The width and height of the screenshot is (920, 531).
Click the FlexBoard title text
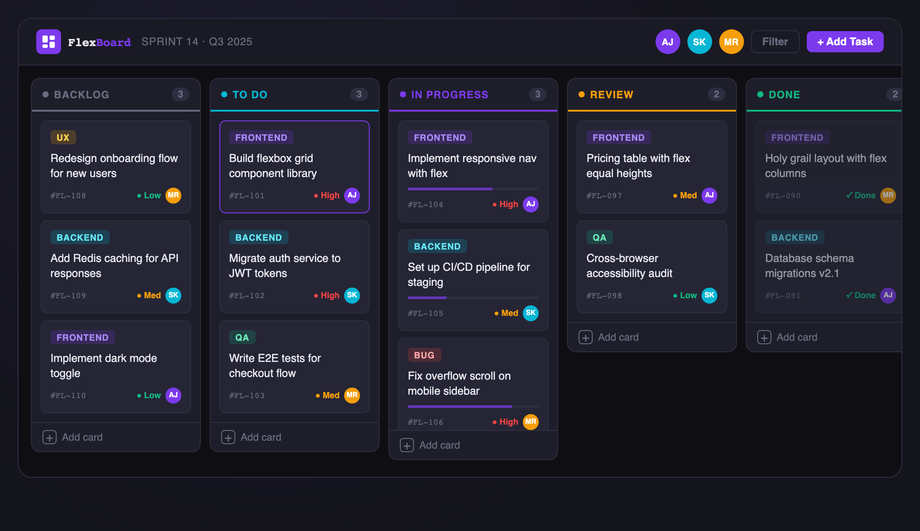99,42
